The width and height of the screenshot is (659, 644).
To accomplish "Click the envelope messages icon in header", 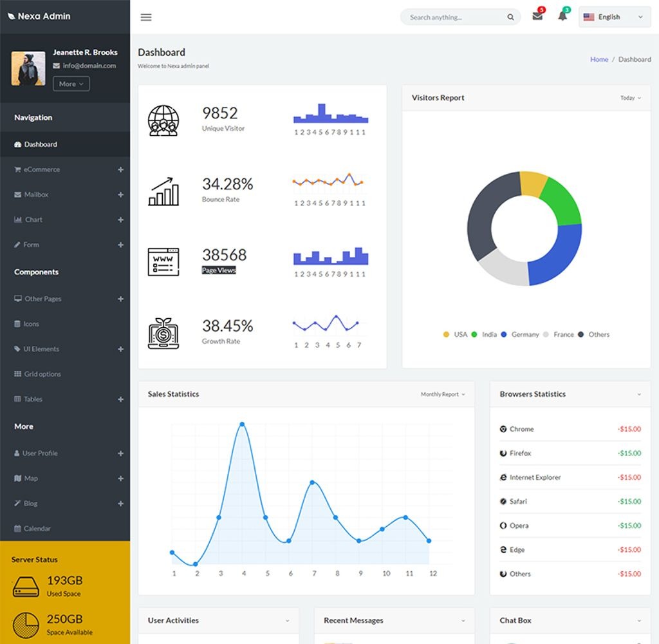I will (537, 17).
